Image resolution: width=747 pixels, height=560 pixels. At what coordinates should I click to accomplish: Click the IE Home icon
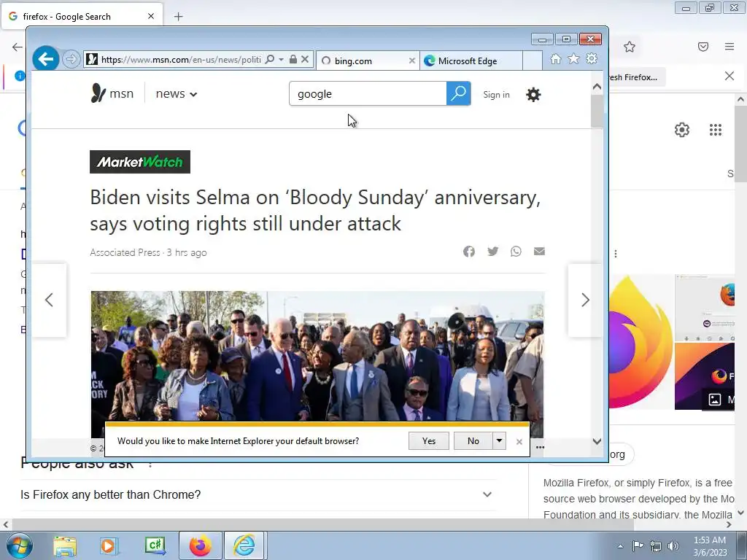555,59
